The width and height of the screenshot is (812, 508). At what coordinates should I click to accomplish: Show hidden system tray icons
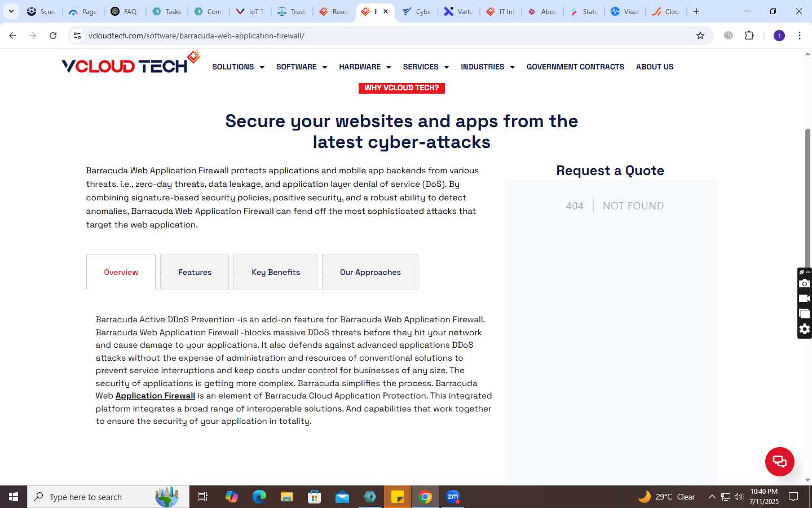point(712,497)
